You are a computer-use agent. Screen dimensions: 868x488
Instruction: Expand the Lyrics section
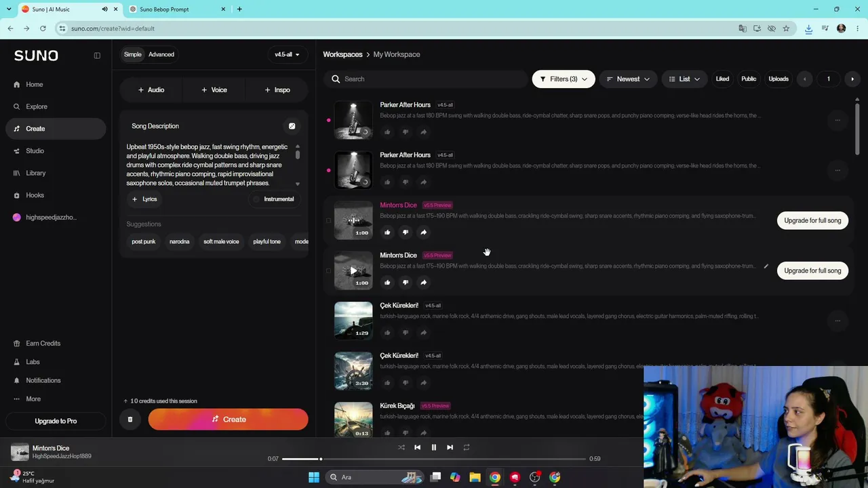[144, 199]
